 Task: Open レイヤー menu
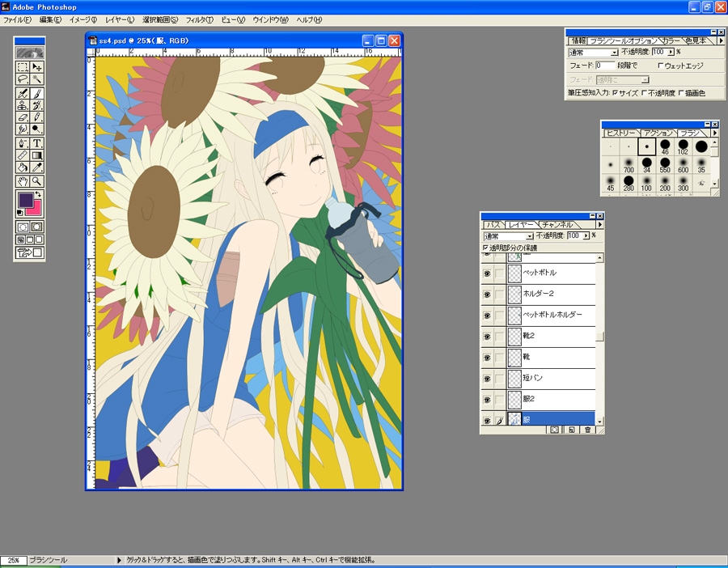tap(120, 19)
